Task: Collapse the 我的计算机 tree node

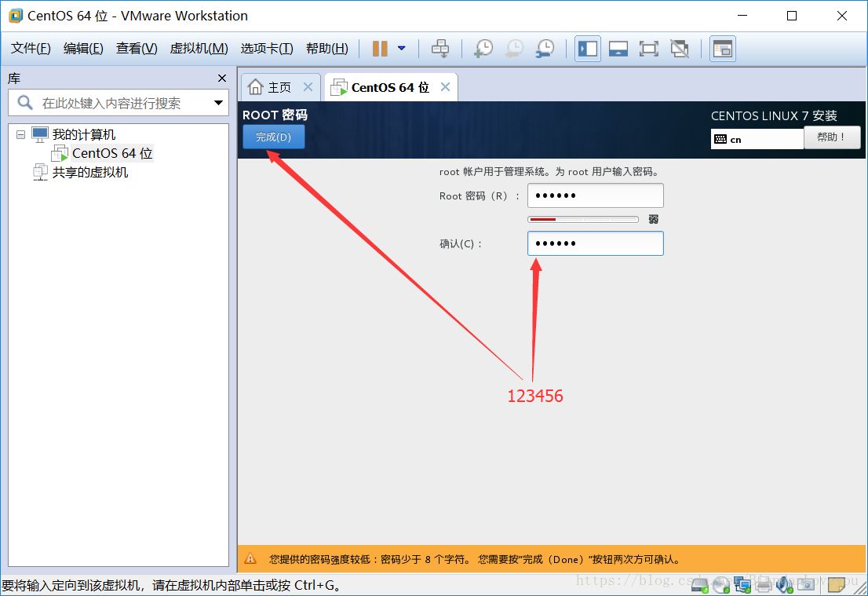Action: point(20,134)
